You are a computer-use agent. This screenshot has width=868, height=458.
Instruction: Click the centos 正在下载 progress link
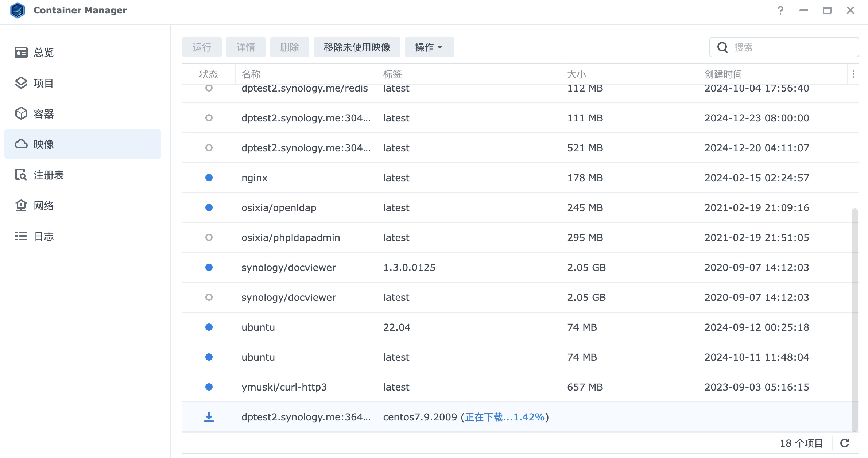point(504,417)
